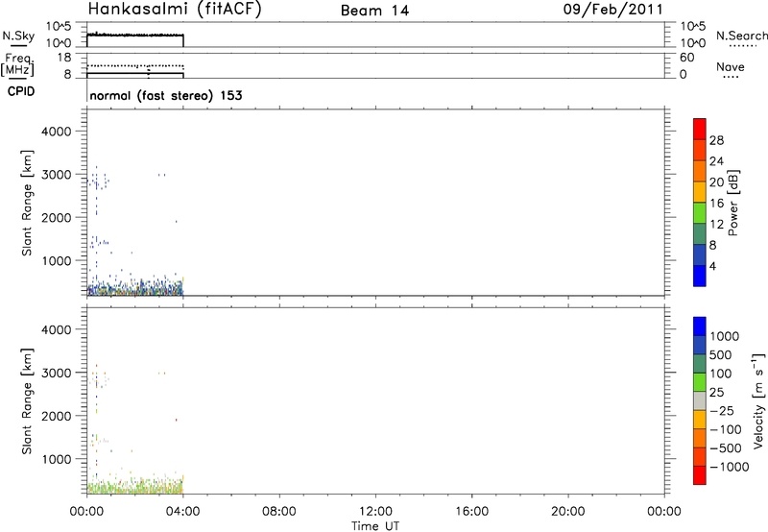Click the 12 label on Power colorbar

pos(716,225)
